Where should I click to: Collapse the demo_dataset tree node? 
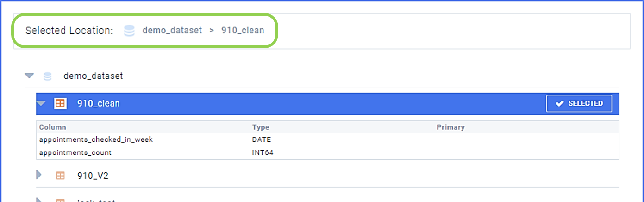pos(29,76)
